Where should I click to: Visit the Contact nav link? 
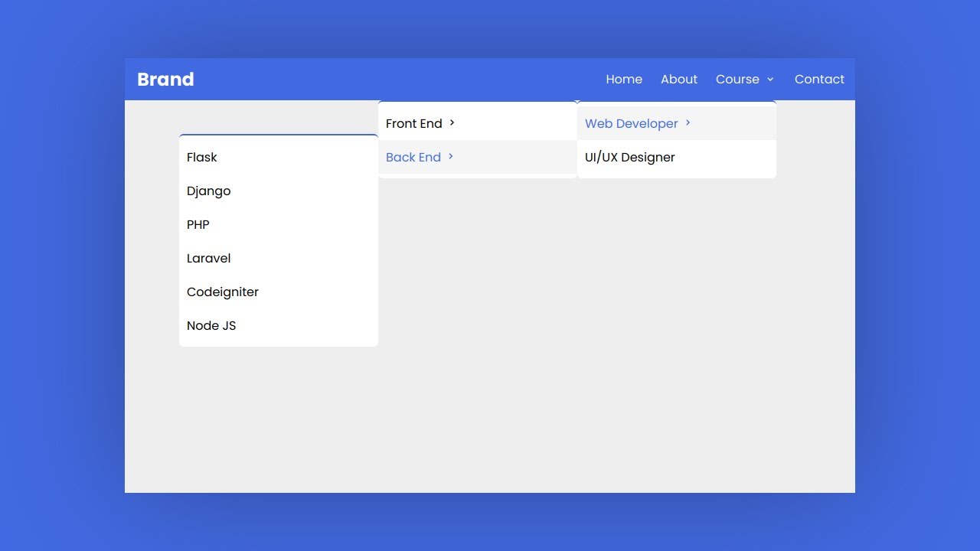(819, 80)
